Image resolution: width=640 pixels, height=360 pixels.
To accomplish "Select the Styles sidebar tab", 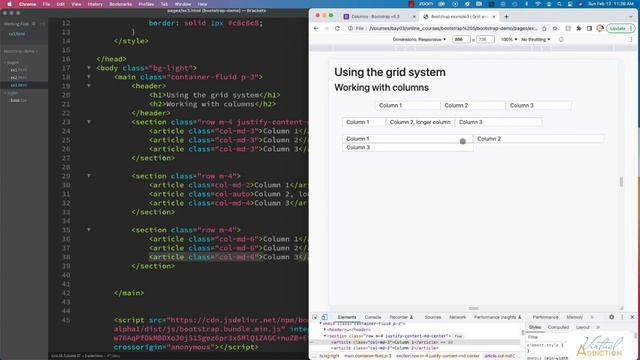I will coord(535,327).
